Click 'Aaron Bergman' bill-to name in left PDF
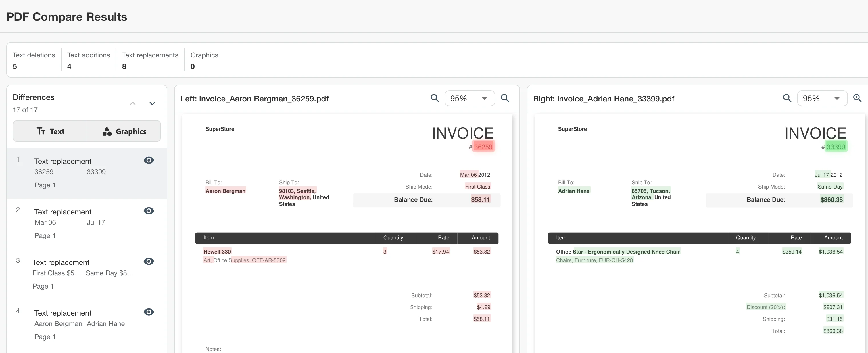The image size is (868, 353). (x=225, y=191)
